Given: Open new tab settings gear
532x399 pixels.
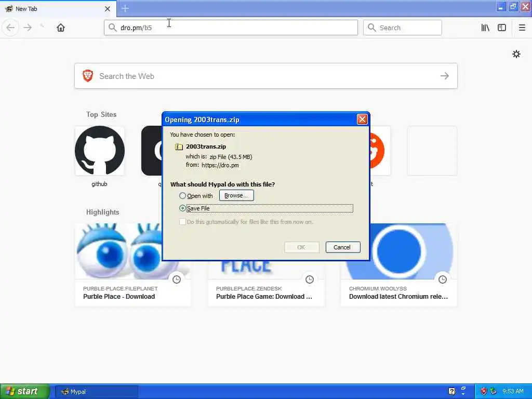Looking at the screenshot, I should pyautogui.click(x=516, y=54).
